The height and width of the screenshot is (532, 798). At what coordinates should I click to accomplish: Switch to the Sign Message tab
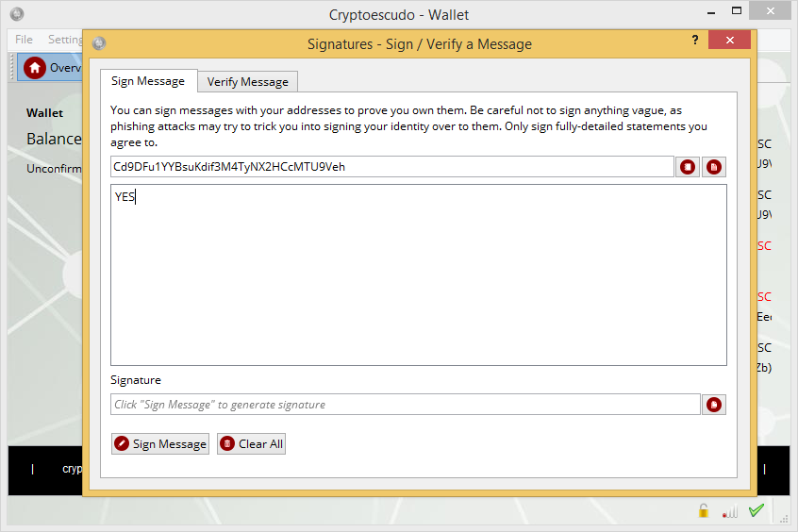coord(148,81)
